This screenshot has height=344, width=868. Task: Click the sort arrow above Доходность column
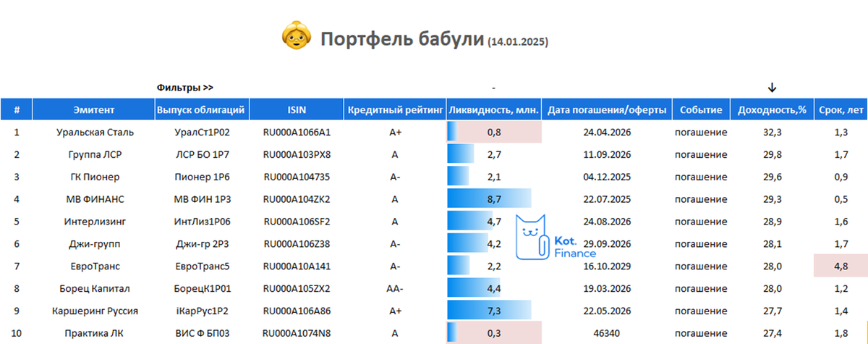[x=772, y=88]
